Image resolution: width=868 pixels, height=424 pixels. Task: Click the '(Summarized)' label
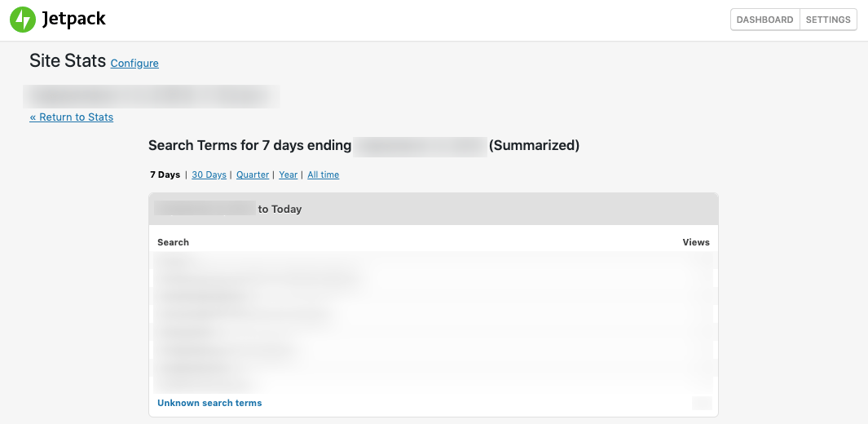(x=534, y=146)
